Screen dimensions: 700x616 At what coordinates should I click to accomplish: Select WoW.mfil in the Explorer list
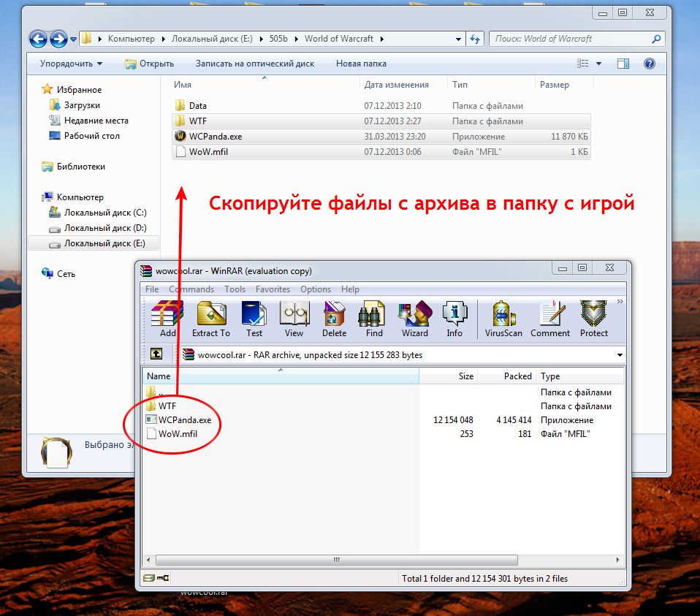(x=381, y=151)
